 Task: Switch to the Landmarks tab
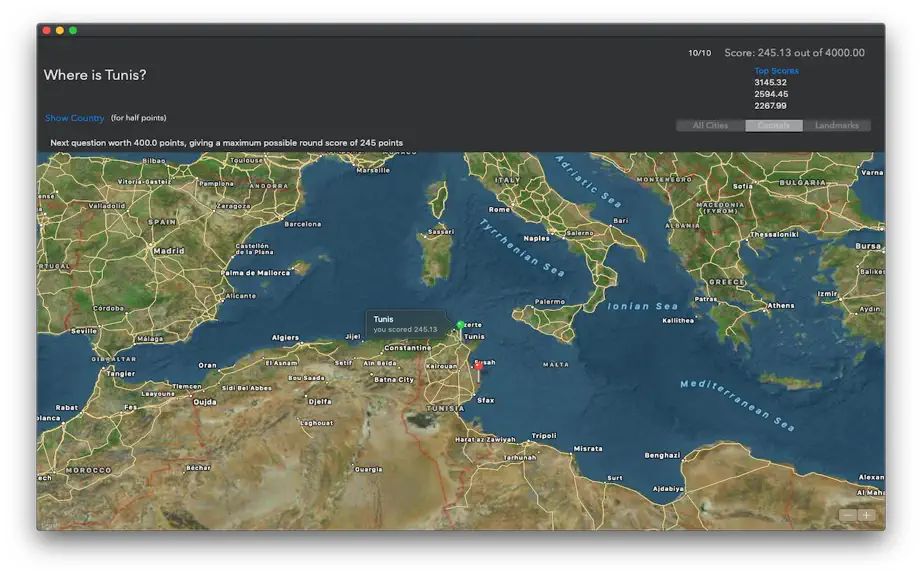[836, 125]
